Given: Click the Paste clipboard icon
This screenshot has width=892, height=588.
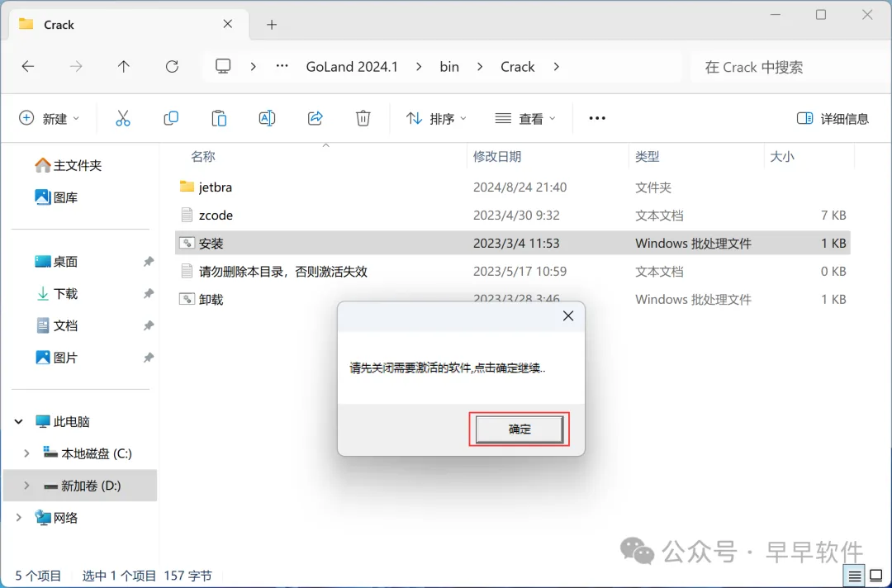Looking at the screenshot, I should 218,118.
